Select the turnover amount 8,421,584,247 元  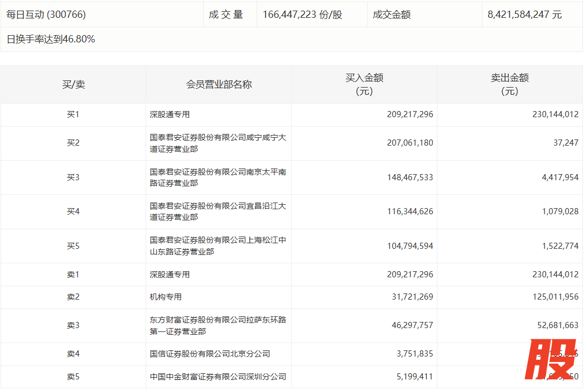(x=524, y=15)
